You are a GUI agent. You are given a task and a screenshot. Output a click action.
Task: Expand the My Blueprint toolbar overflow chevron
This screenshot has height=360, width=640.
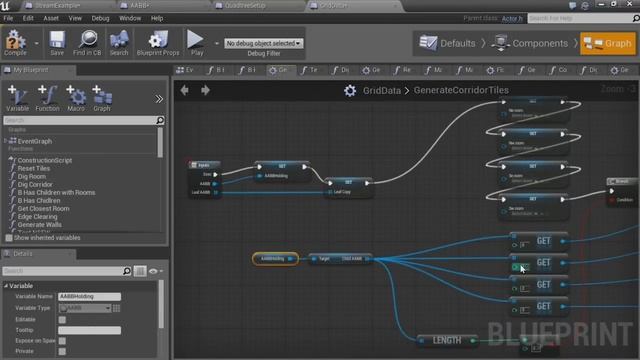tap(159, 99)
